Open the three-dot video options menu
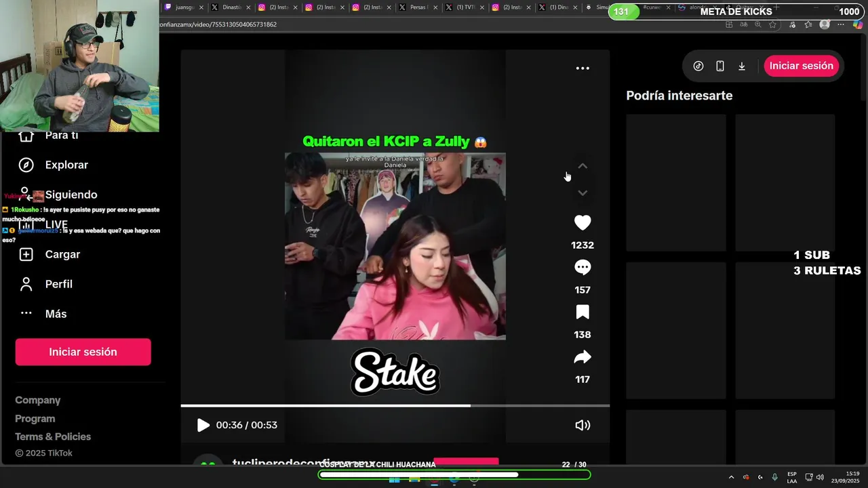The image size is (868, 488). tap(583, 68)
